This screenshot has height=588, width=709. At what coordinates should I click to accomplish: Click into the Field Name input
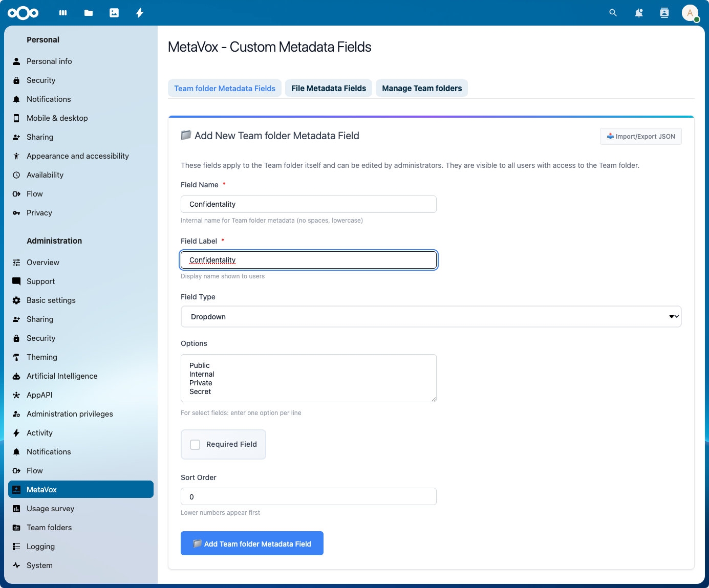pyautogui.click(x=309, y=204)
